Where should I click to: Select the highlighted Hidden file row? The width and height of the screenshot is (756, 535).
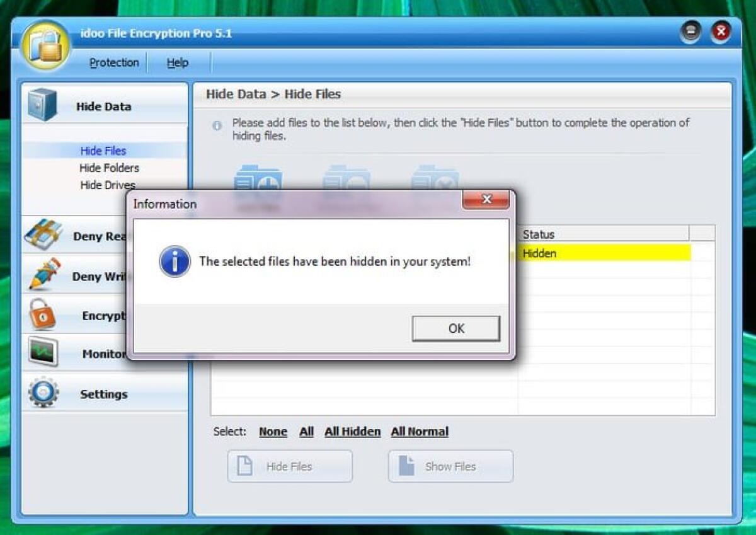pyautogui.click(x=605, y=253)
